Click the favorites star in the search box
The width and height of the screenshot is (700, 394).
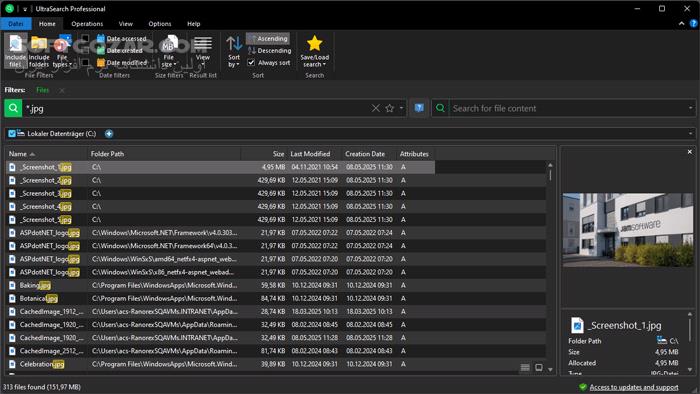tap(390, 108)
